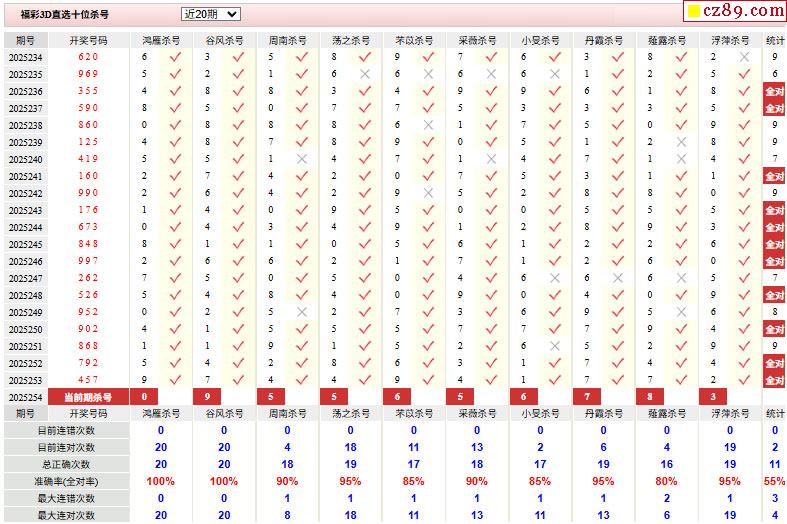Click the X mark for 采薇杀号 in row 2025240
Viewport: 787px width, 524px height.
[491, 159]
